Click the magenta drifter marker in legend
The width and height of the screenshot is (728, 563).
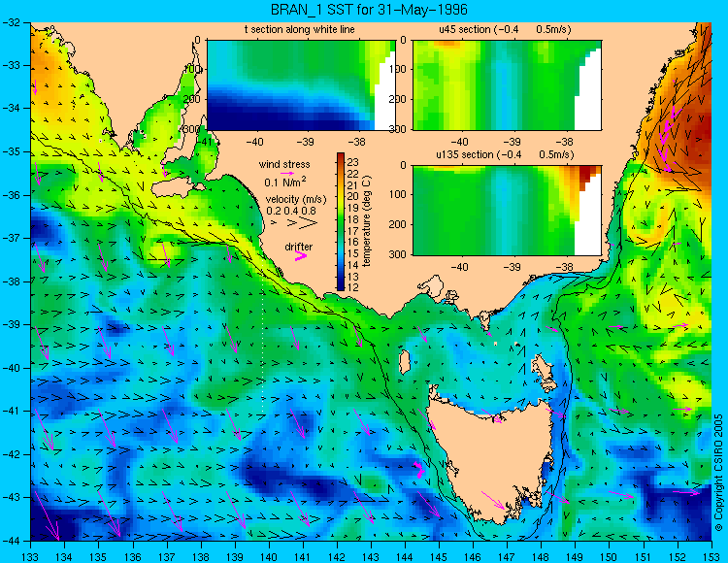click(300, 256)
